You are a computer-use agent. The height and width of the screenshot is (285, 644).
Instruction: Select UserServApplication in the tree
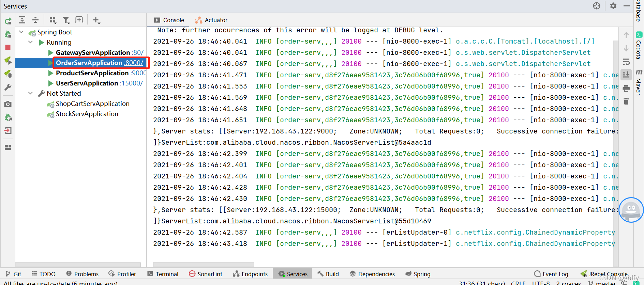[x=87, y=83]
